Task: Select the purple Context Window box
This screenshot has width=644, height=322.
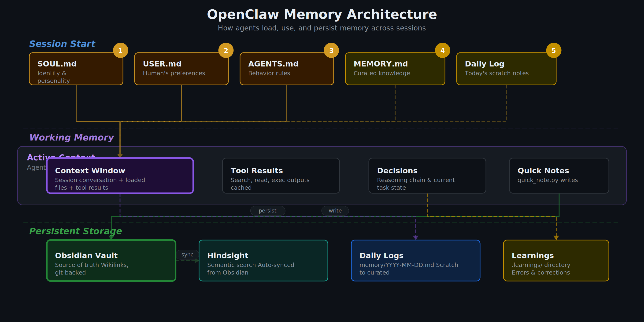Action: click(120, 175)
